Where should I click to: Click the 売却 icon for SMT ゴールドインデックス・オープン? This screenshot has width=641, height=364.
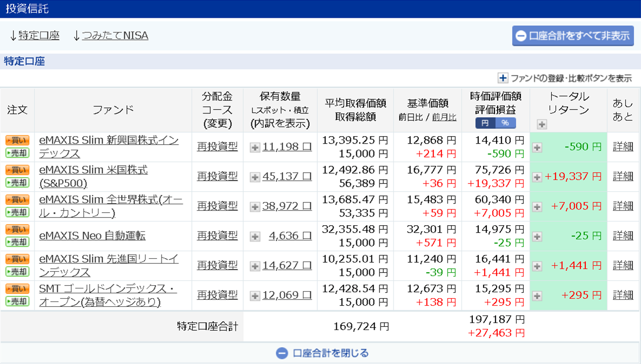point(17,301)
